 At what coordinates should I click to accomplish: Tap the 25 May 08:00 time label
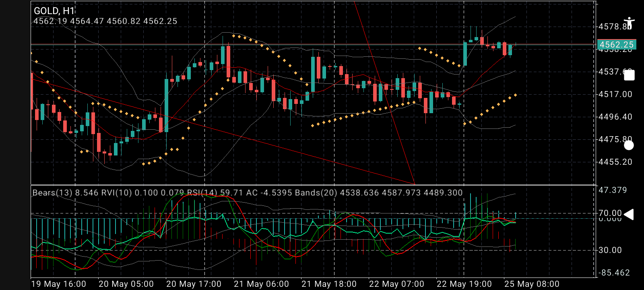tap(532, 284)
